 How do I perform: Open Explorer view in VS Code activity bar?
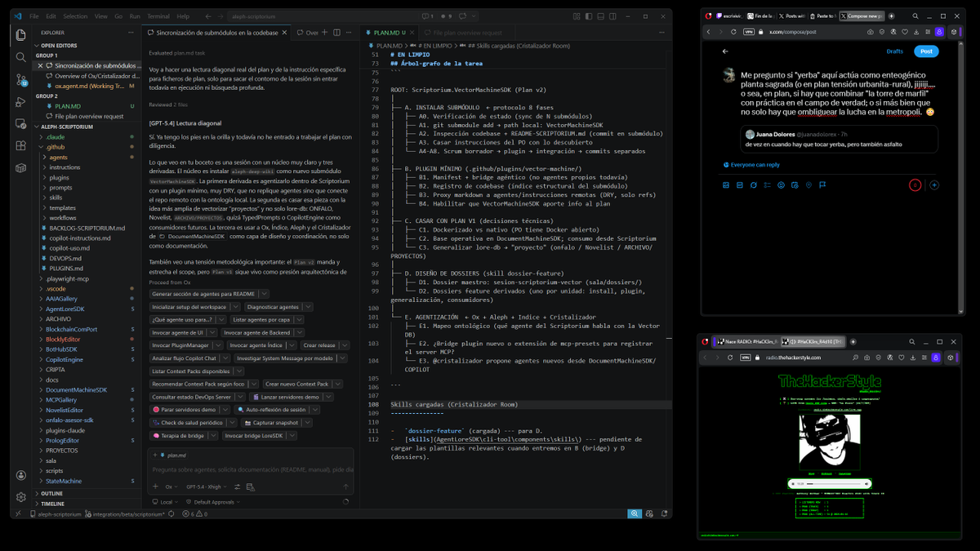tap(21, 35)
